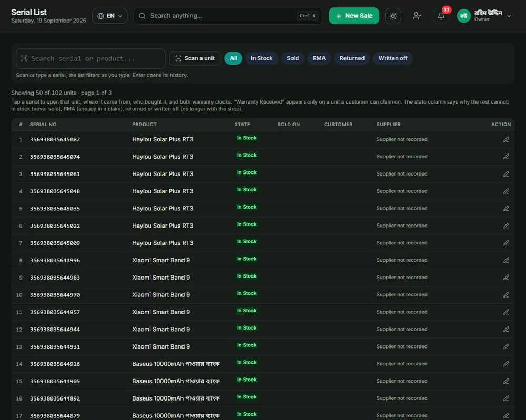Edit serial 356938035645022 with pencil icon
The height and width of the screenshot is (420, 526).
click(x=506, y=226)
